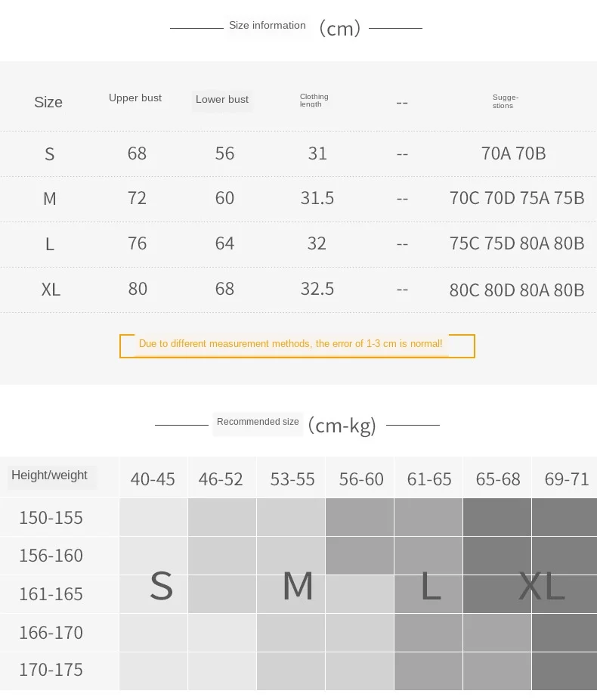
Task: Select the 'Clothing length' column header
Action: pos(314,100)
